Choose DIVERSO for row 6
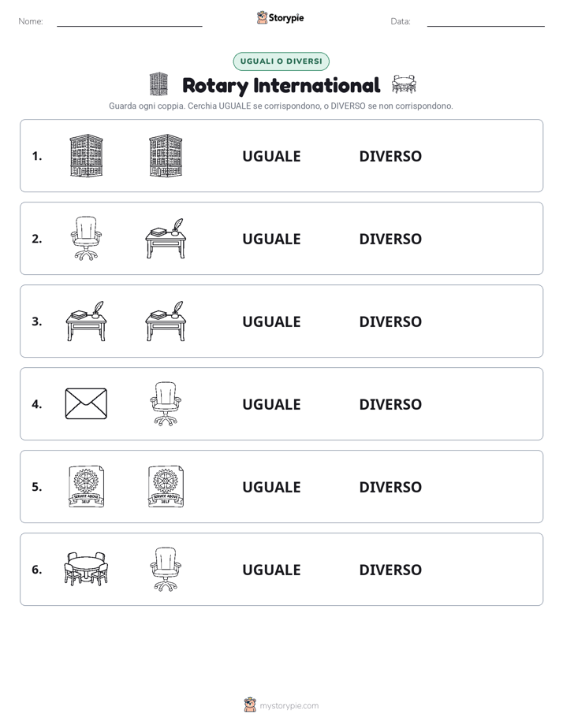The image size is (563, 728). point(390,569)
